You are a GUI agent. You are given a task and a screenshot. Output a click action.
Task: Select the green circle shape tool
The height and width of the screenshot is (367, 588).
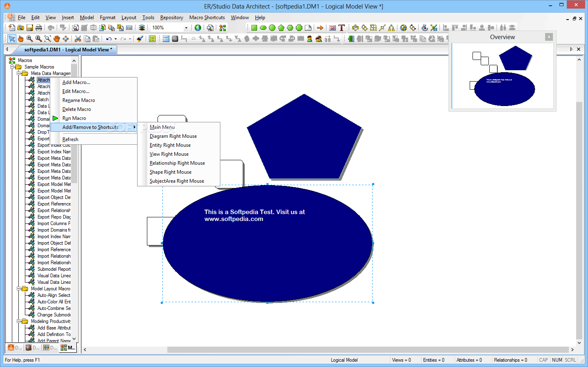point(272,28)
